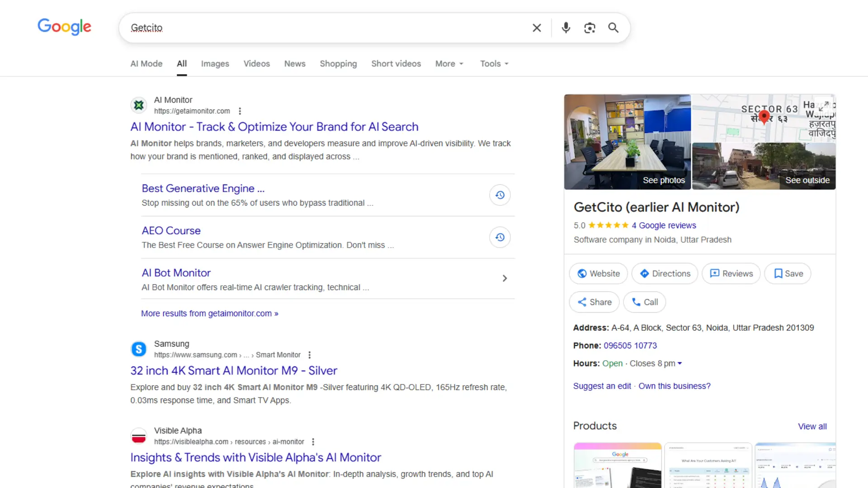Start voice search with microphone icon

[566, 28]
